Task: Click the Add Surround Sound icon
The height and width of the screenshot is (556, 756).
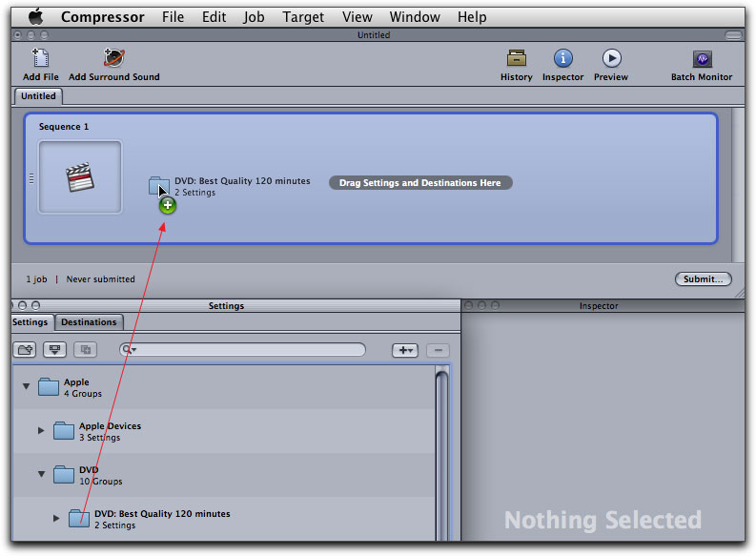Action: [x=114, y=59]
